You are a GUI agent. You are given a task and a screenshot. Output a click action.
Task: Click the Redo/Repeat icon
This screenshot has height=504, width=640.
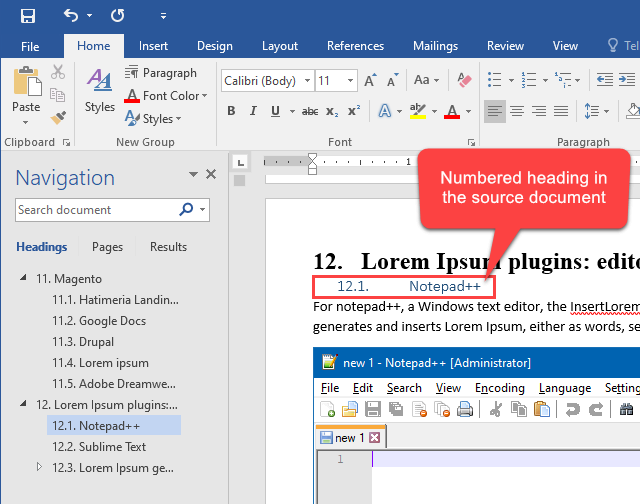click(x=118, y=16)
